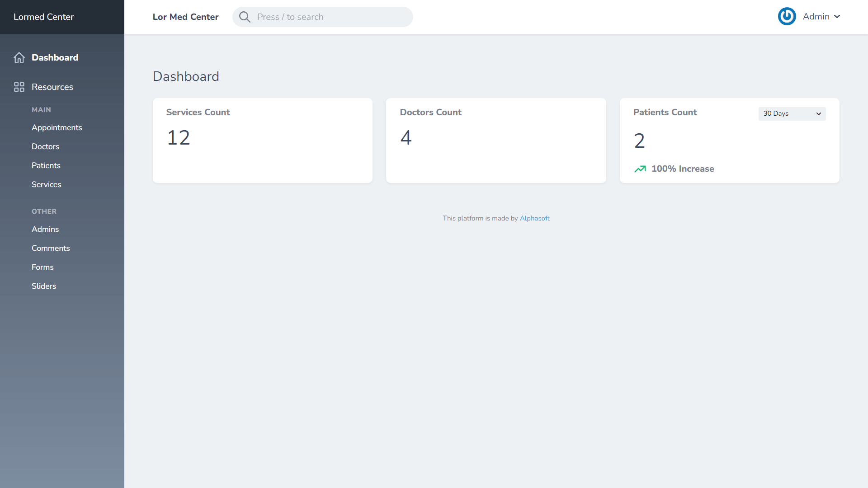Open the Comments section
This screenshot has height=488, width=868.
51,248
